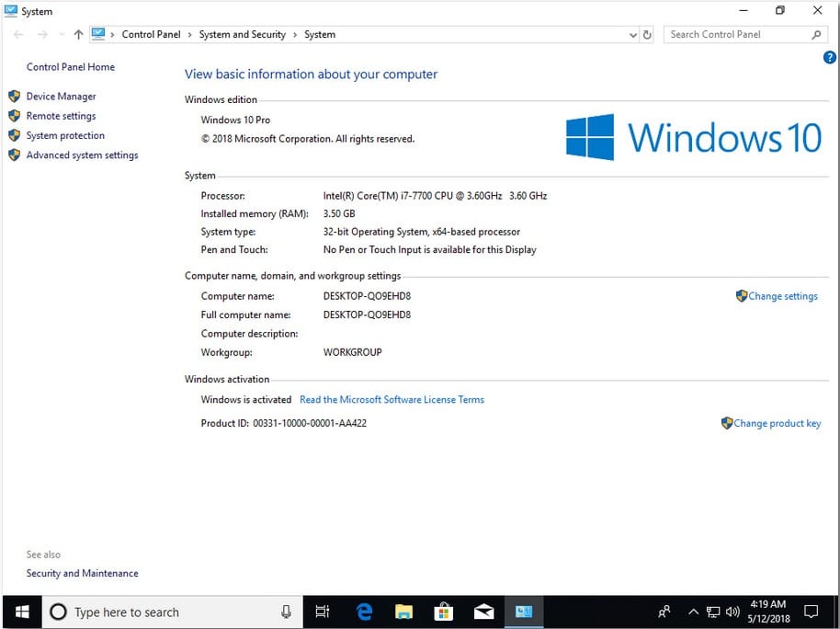Open Remote settings link

61,116
